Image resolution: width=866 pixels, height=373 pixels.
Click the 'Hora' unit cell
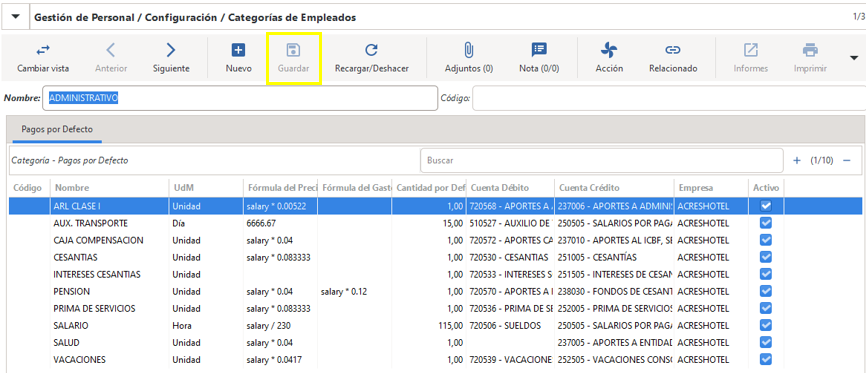point(181,325)
